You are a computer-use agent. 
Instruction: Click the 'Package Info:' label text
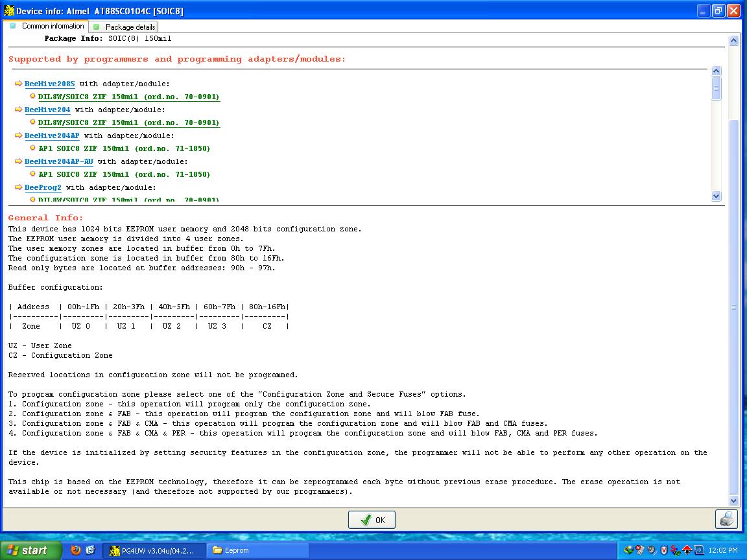point(73,39)
